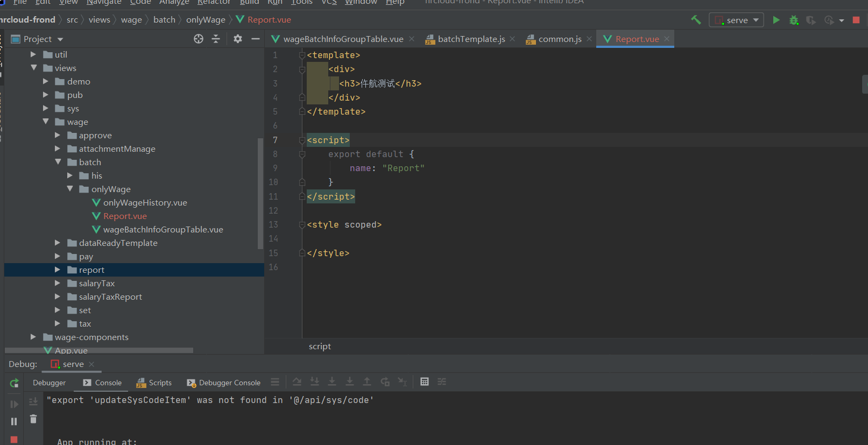The width and height of the screenshot is (868, 445).
Task: Stop the running process via the top red square
Action: [x=856, y=20]
